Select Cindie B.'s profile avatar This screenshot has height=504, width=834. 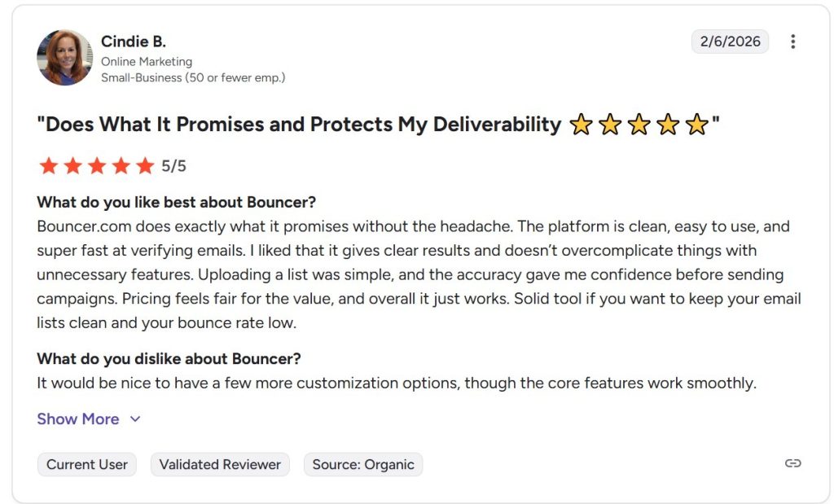point(65,58)
